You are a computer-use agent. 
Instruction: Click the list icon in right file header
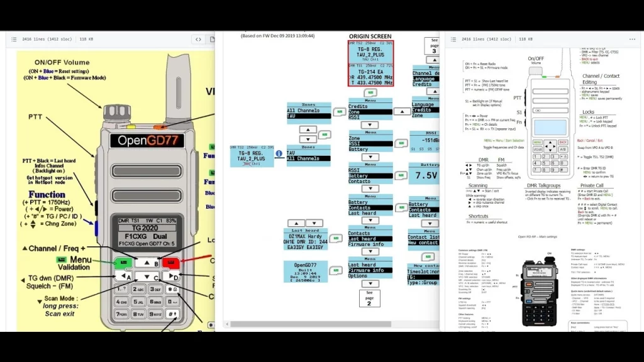coord(453,39)
